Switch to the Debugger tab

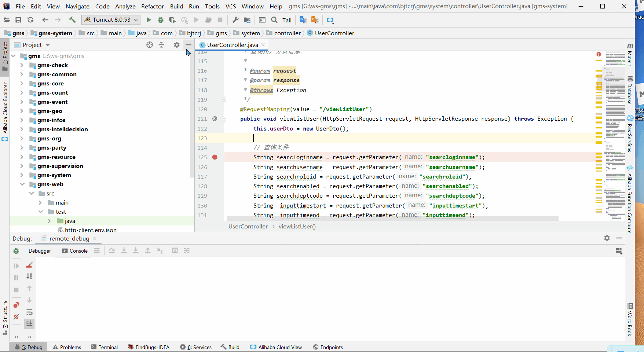(x=40, y=251)
